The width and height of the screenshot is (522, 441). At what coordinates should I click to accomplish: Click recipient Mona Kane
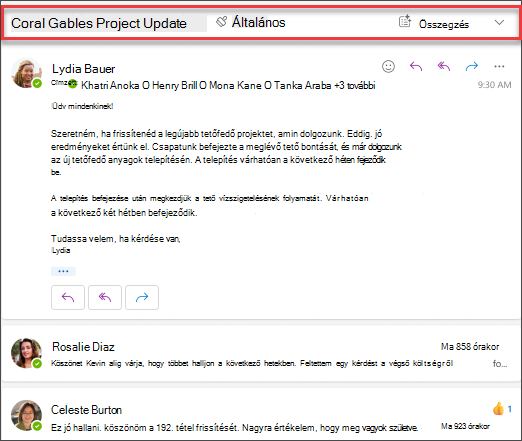[235, 85]
